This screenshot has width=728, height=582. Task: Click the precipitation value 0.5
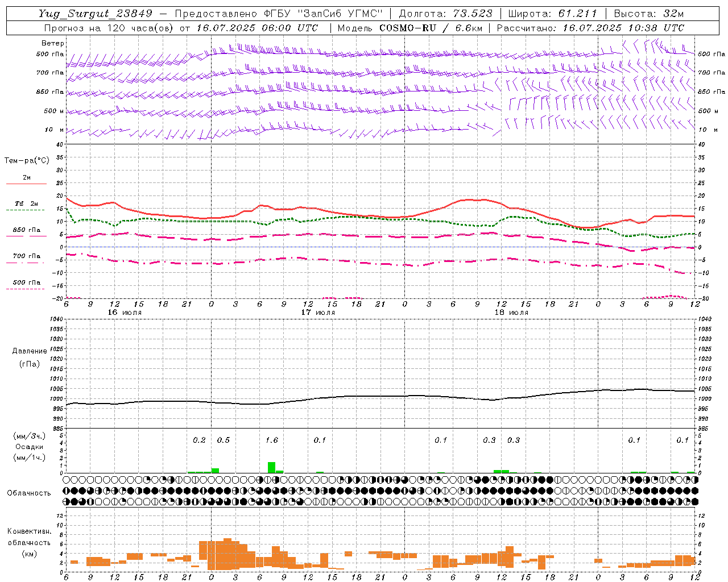tap(224, 440)
